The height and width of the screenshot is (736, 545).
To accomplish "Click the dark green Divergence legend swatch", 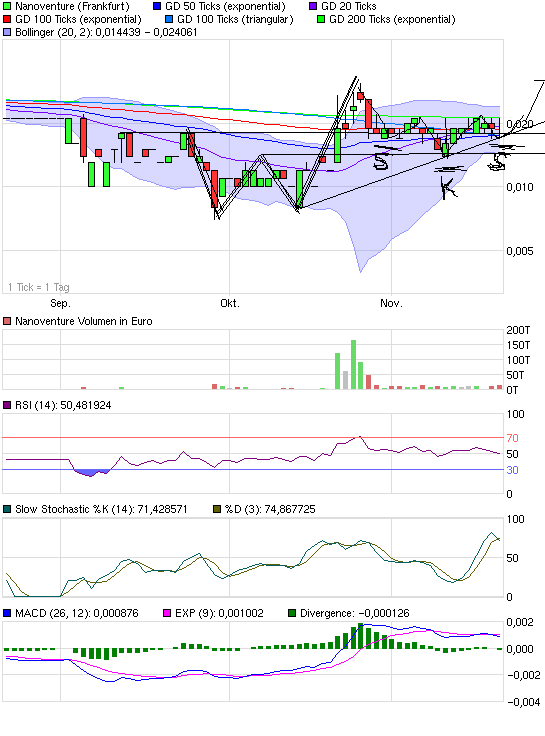I will [x=292, y=613].
